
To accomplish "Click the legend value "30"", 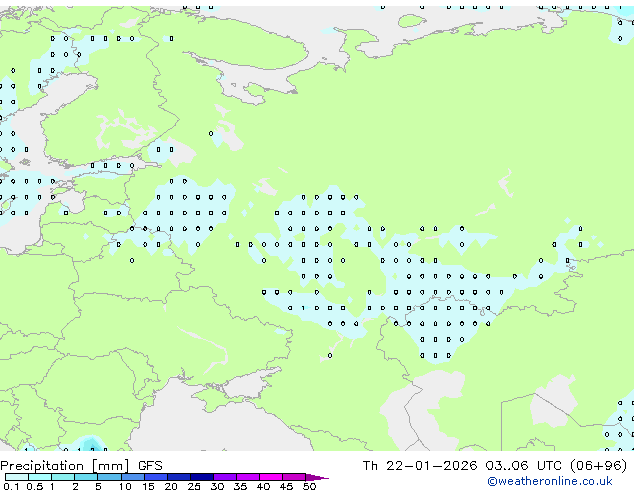I will pos(217,486).
